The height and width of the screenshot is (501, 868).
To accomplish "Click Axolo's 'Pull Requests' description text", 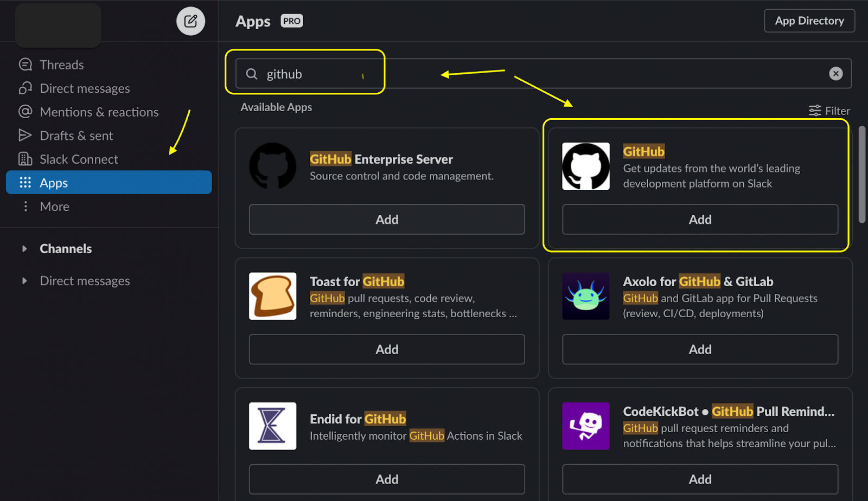I will [720, 306].
